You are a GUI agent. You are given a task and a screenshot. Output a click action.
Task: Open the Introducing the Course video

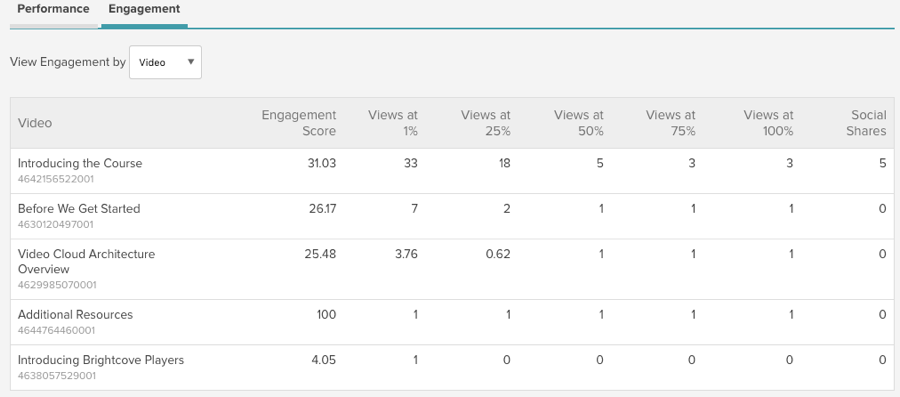pyautogui.click(x=80, y=163)
